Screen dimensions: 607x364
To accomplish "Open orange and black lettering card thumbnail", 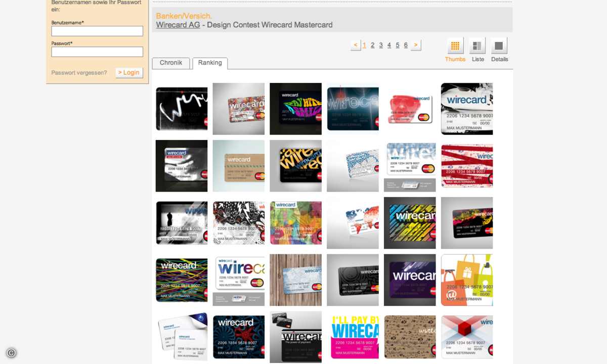I will [x=295, y=166].
